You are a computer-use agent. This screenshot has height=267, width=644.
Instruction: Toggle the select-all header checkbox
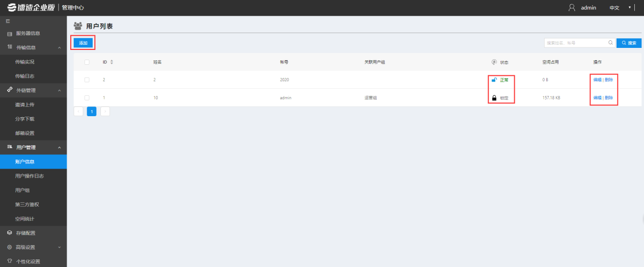[87, 62]
